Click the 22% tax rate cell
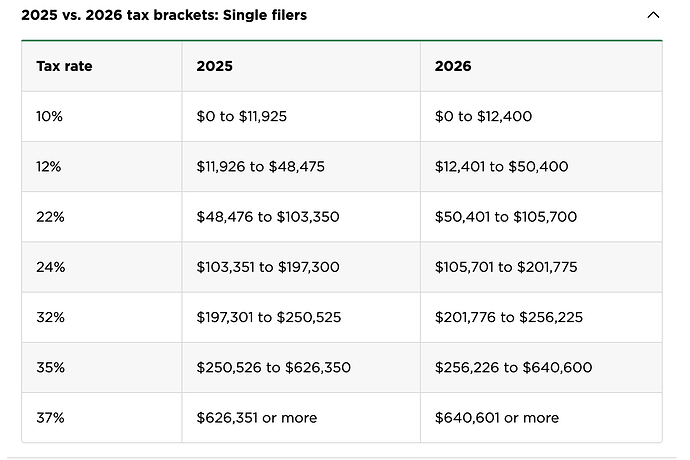This screenshot has width=690, height=460. pos(49,217)
